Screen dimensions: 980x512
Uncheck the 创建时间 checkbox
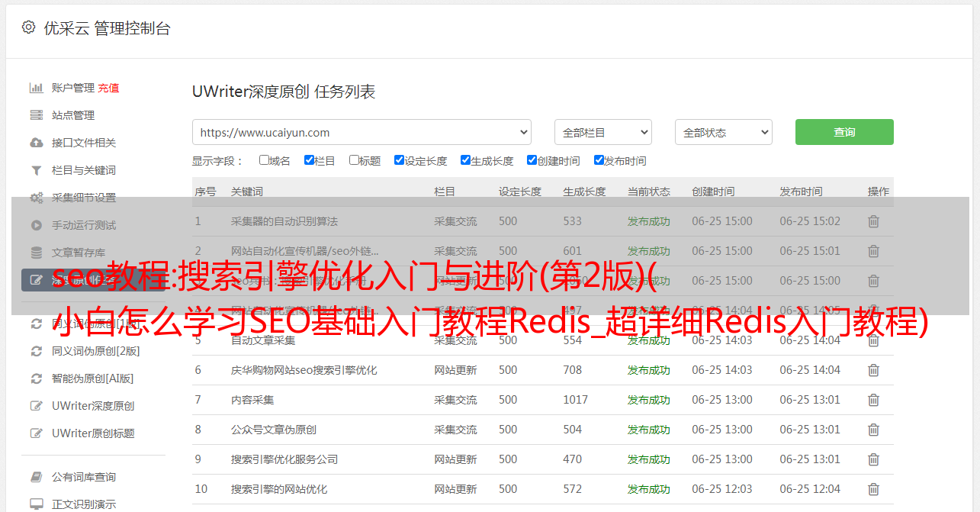[532, 160]
